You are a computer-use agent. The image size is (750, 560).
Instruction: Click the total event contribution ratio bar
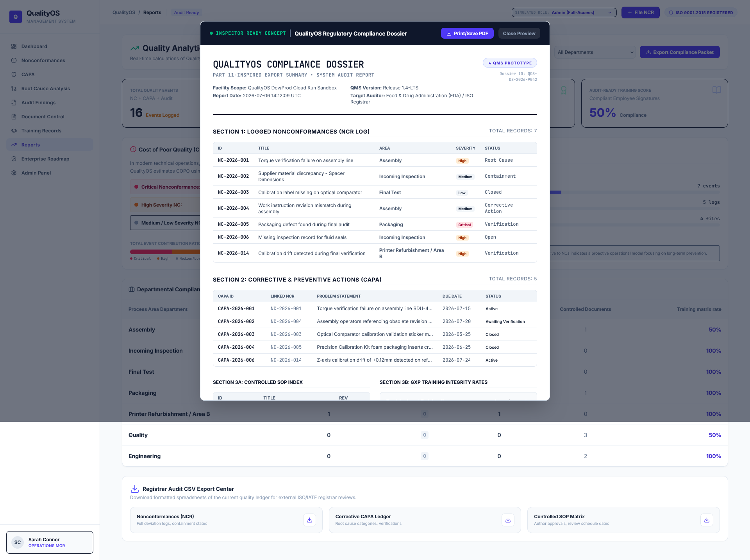pos(165,252)
